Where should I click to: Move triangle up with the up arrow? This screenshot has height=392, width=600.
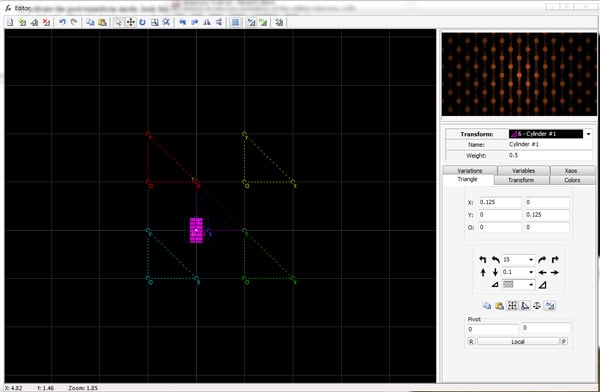tap(483, 272)
